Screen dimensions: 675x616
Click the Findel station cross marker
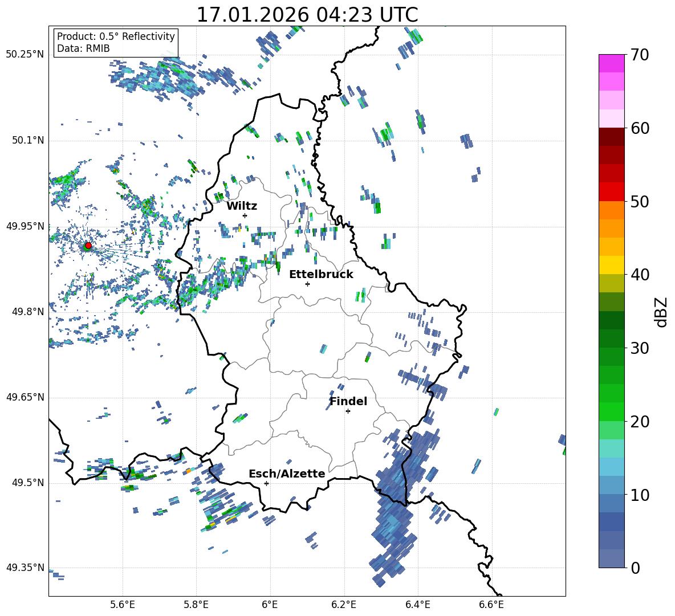click(x=348, y=411)
